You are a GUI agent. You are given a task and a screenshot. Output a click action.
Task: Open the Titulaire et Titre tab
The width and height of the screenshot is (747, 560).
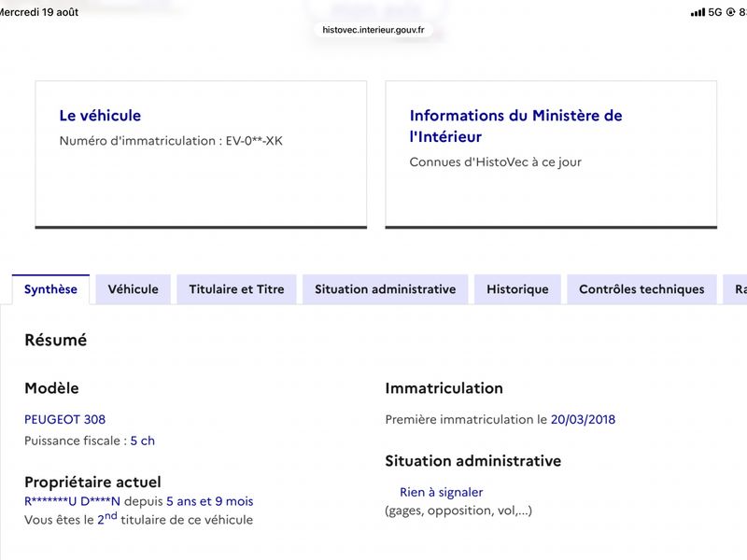point(236,289)
